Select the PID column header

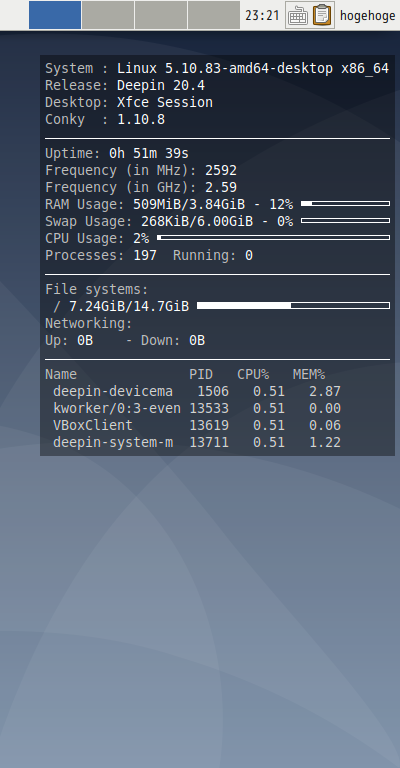click(201, 375)
